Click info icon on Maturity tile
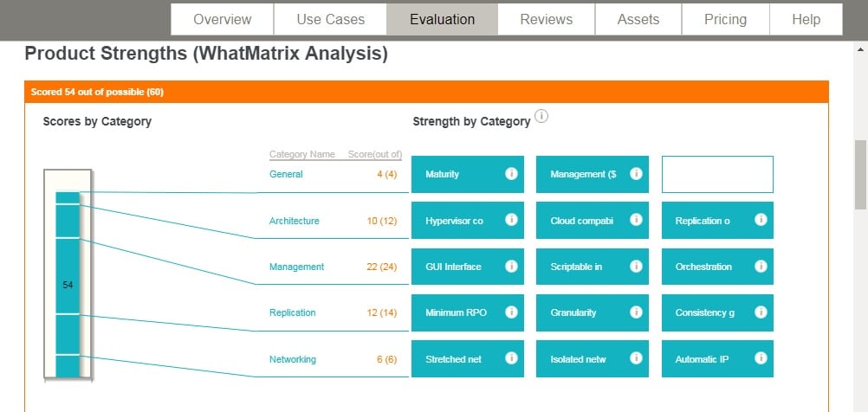Screen dimensions: 868x412 511,174
